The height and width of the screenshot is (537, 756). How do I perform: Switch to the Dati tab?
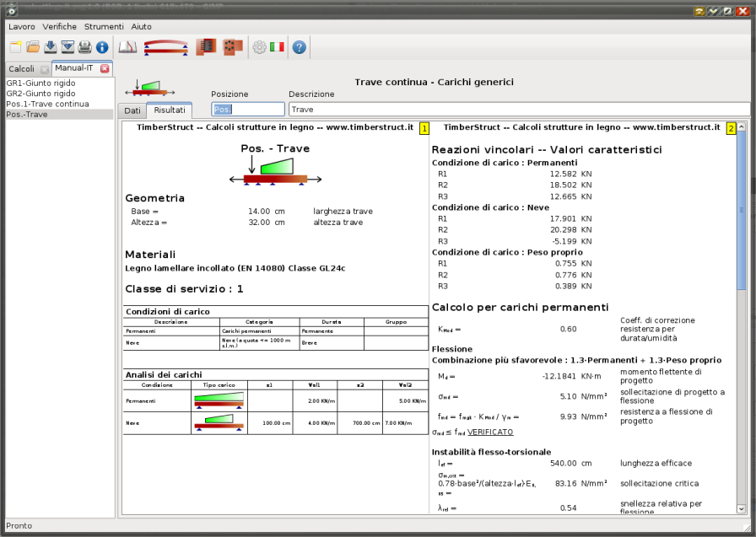(132, 110)
